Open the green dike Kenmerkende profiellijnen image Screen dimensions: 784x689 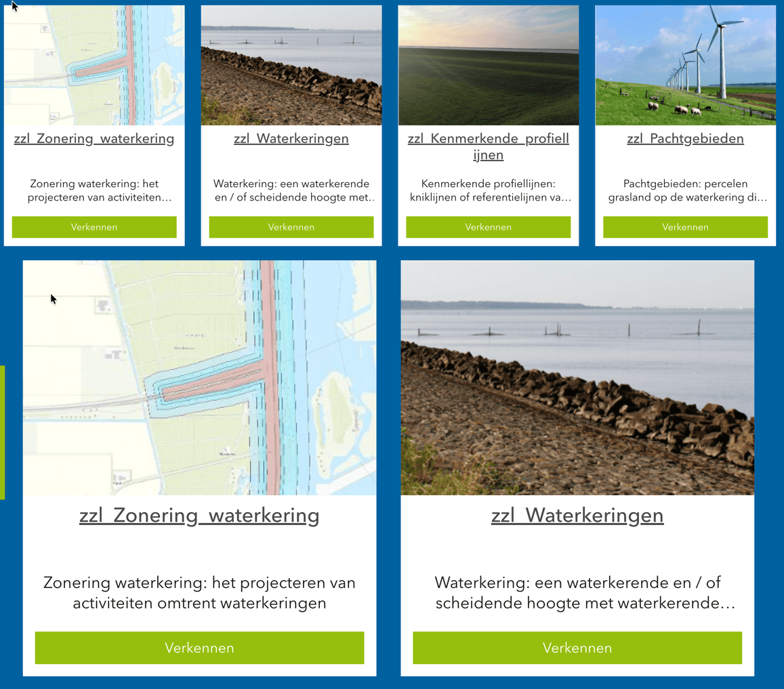488,66
